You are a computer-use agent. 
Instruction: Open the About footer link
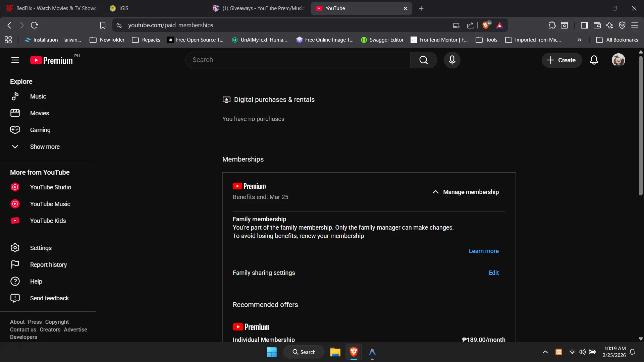point(17,322)
